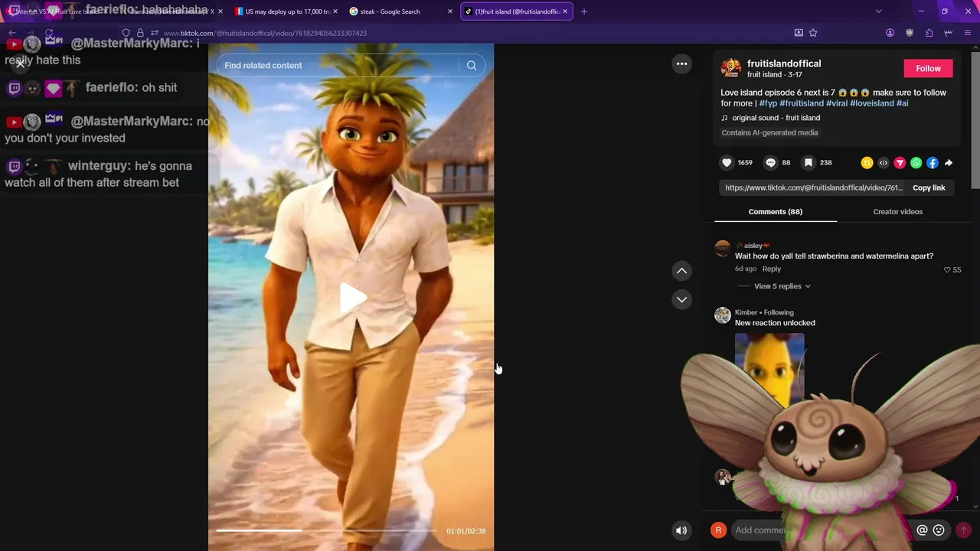Repost the video with yellow repost icon
Viewport: 980px width, 551px height.
coord(867,162)
